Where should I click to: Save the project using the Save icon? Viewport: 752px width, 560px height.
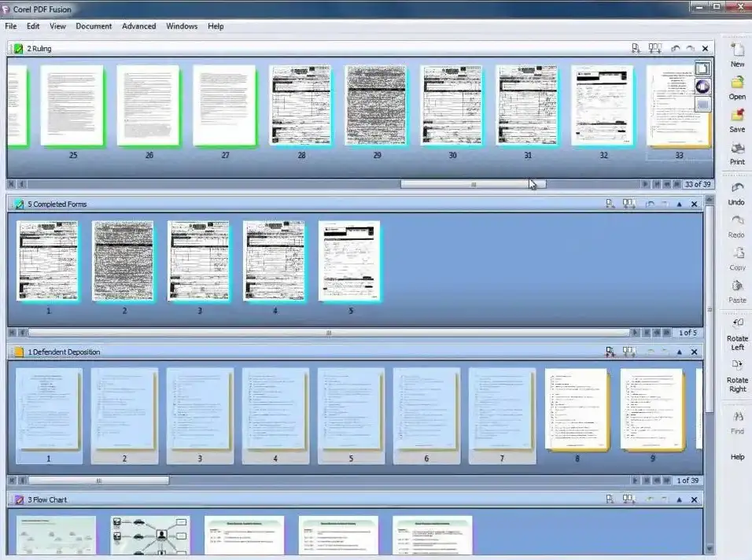pyautogui.click(x=737, y=117)
